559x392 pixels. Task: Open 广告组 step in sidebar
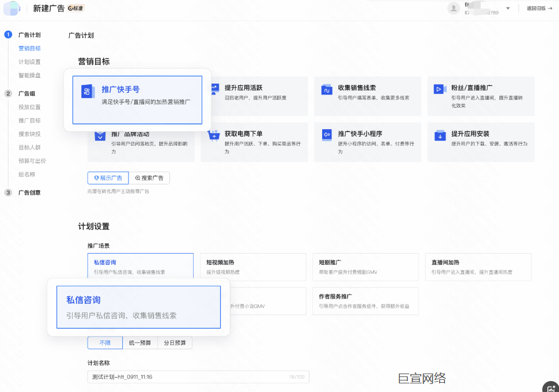[27, 93]
